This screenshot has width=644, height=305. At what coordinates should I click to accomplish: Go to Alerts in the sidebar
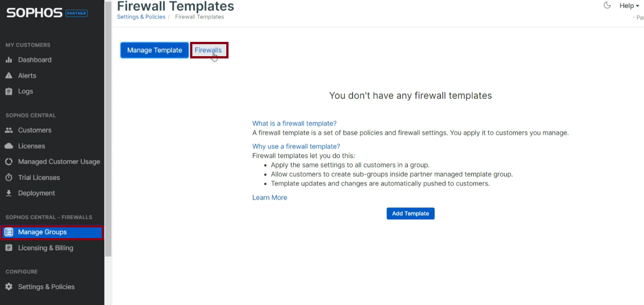(x=27, y=76)
